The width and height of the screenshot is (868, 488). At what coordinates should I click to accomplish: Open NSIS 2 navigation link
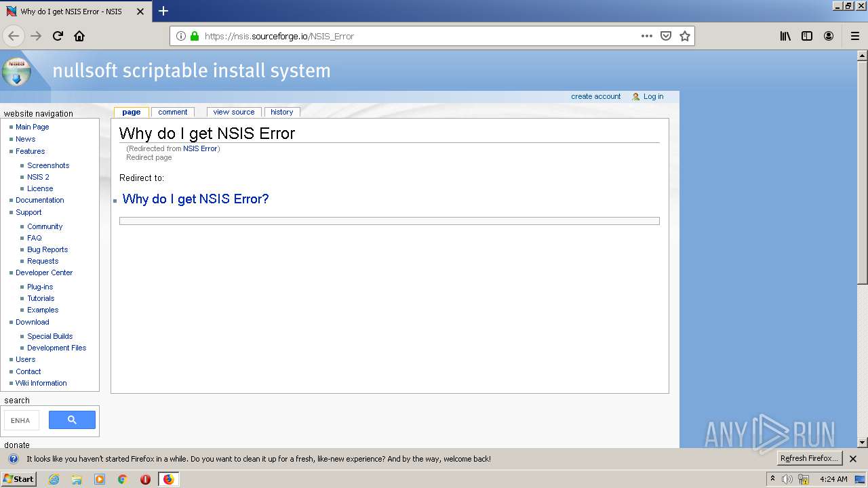38,177
